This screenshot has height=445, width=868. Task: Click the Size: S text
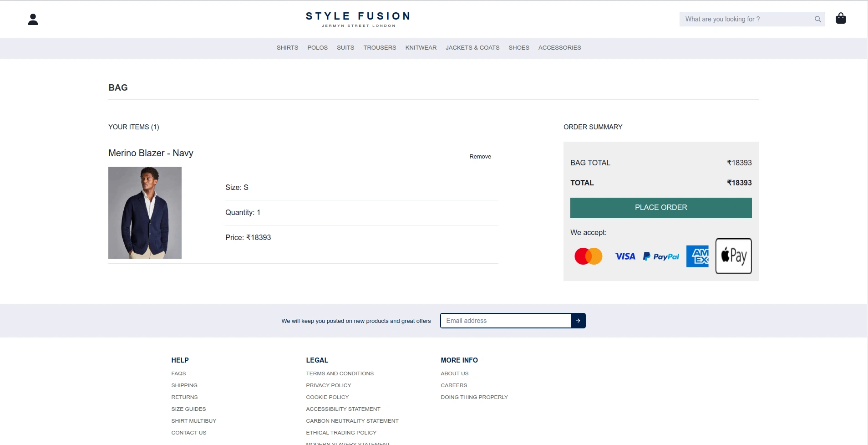(237, 188)
